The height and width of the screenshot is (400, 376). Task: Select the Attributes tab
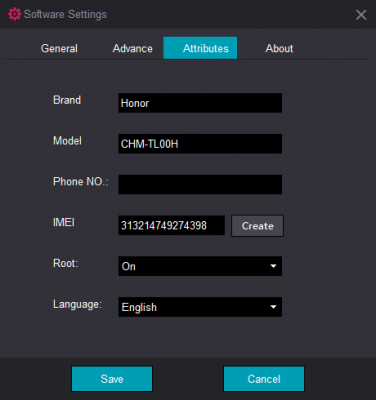[x=200, y=48]
